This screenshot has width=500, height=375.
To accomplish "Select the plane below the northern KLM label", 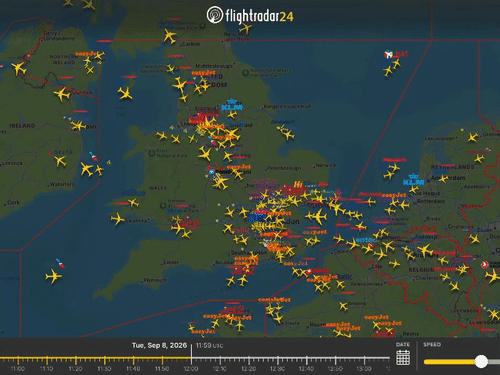I will 232,115.
